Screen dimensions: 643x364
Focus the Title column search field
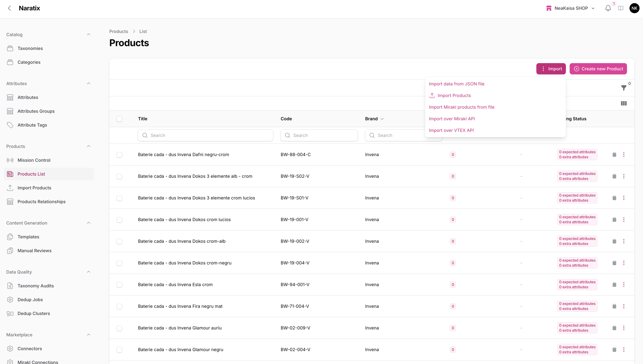click(205, 135)
